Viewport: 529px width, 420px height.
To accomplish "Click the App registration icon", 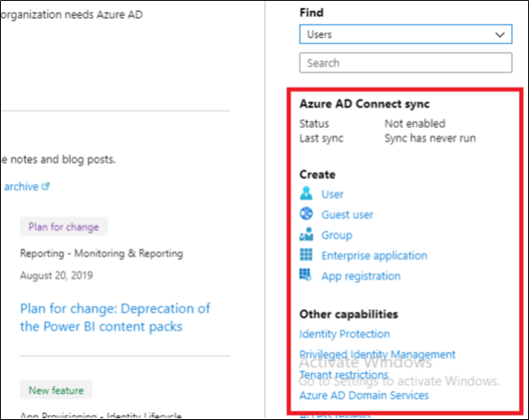I will (x=306, y=276).
